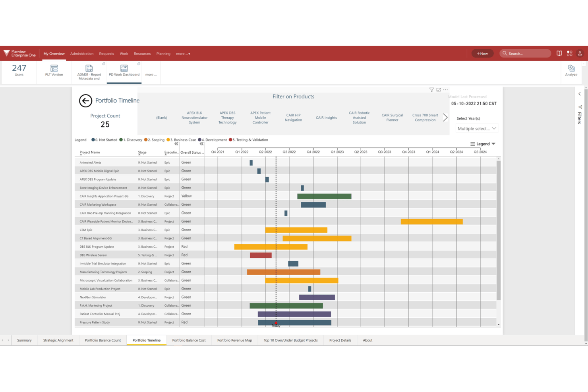Screen dimensions: 588x392
Task: Click the Planview Enterprise One logo
Action: tap(19, 53)
